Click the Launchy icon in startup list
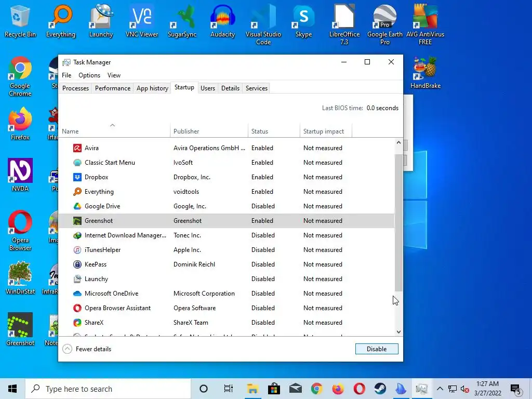This screenshot has width=532, height=399. click(77, 279)
